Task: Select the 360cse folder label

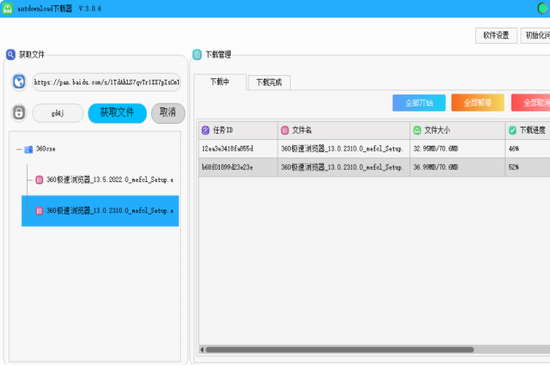Action: click(46, 149)
